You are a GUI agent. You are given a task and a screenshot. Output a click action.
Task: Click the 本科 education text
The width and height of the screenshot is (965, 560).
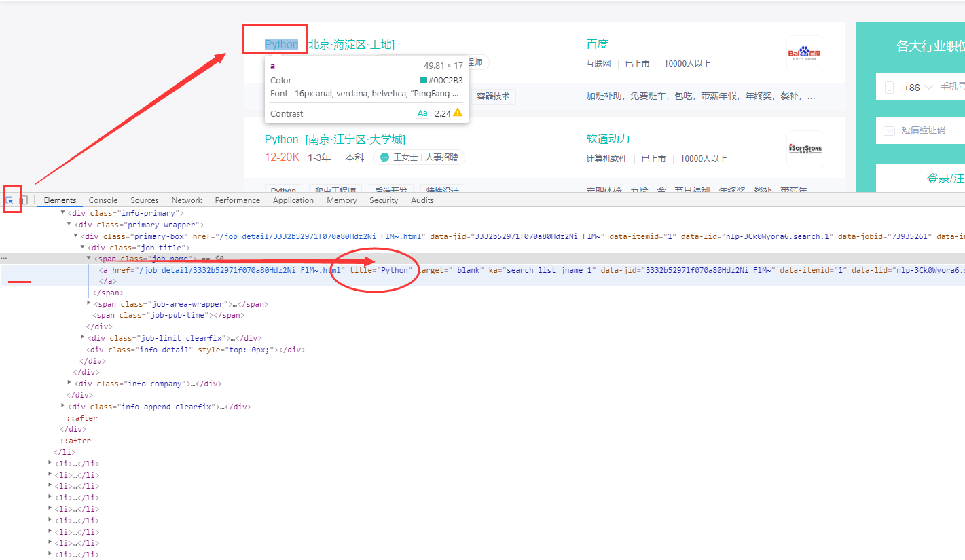point(354,157)
